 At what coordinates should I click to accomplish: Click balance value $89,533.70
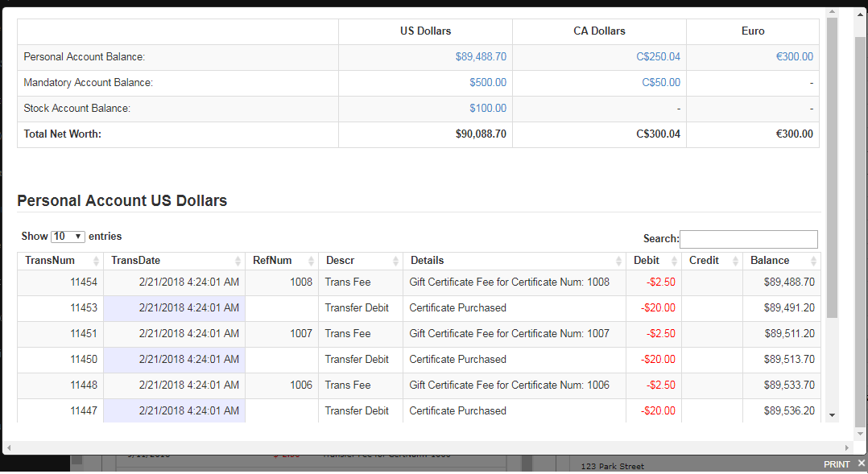[x=789, y=385]
